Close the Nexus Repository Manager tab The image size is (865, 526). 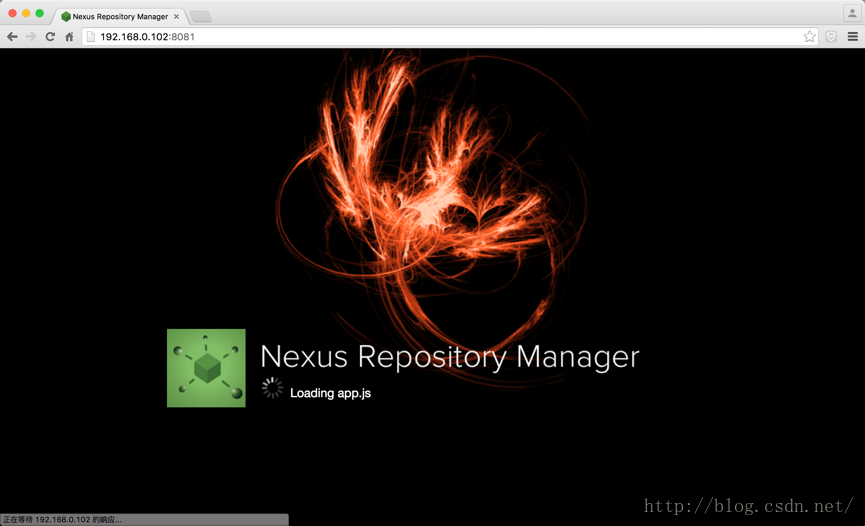(177, 17)
